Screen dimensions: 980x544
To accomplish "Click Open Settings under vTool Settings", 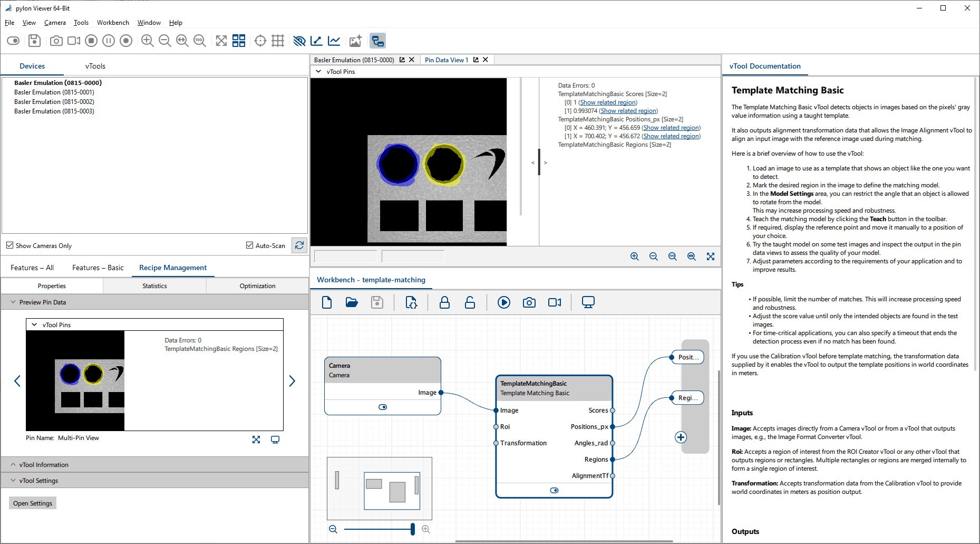I will click(x=32, y=503).
